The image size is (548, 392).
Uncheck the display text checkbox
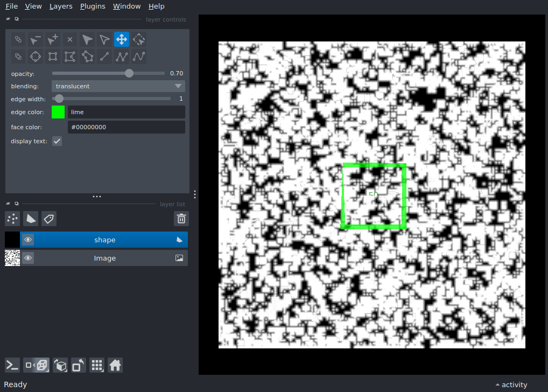coord(57,141)
